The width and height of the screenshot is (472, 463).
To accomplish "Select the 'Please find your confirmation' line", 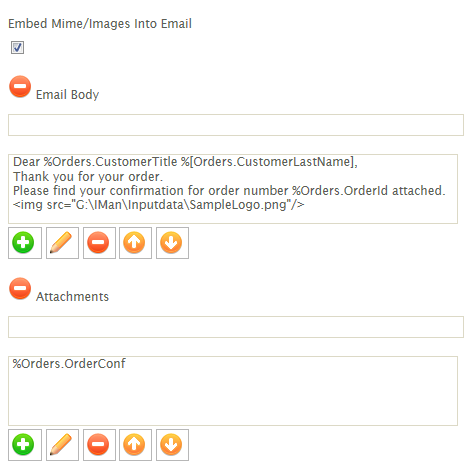I will [229, 191].
